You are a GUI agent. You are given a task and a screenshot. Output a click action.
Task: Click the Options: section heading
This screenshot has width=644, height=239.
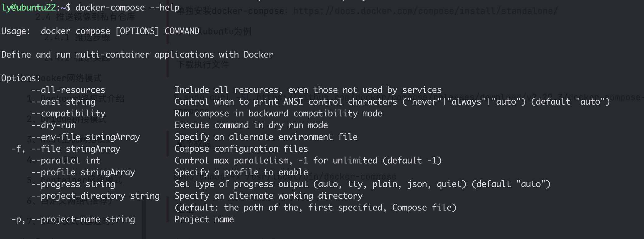pyautogui.click(x=21, y=78)
